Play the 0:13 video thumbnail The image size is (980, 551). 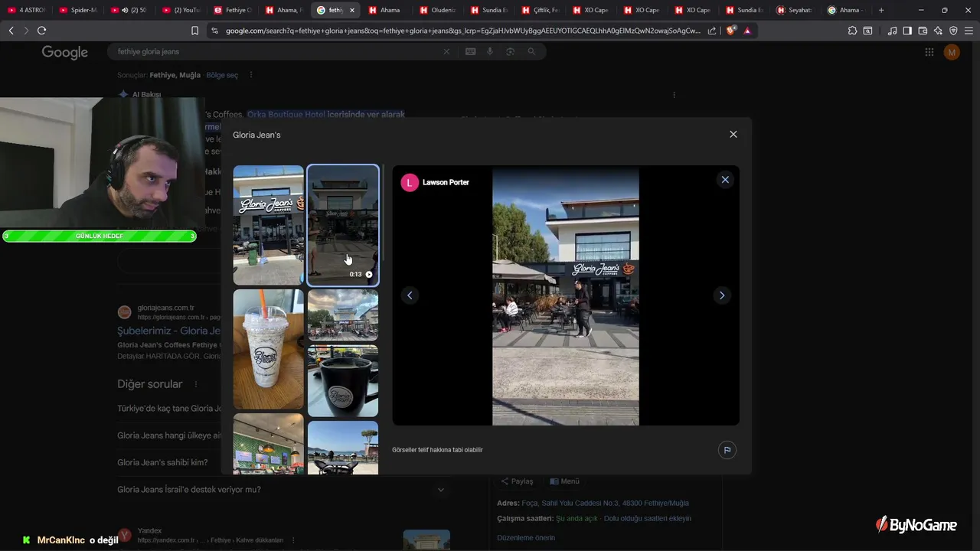(342, 225)
